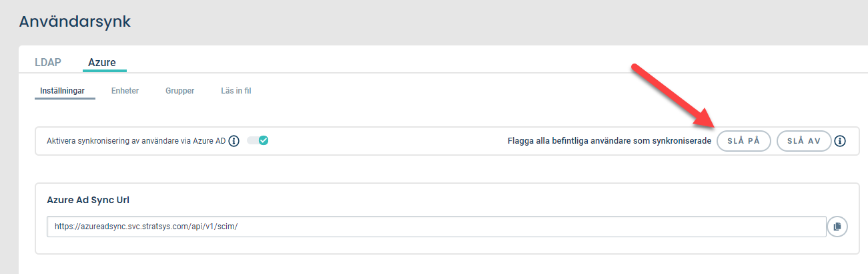This screenshot has height=274, width=868.
Task: Click the checkmark knob on the sync switch
Action: 263,141
